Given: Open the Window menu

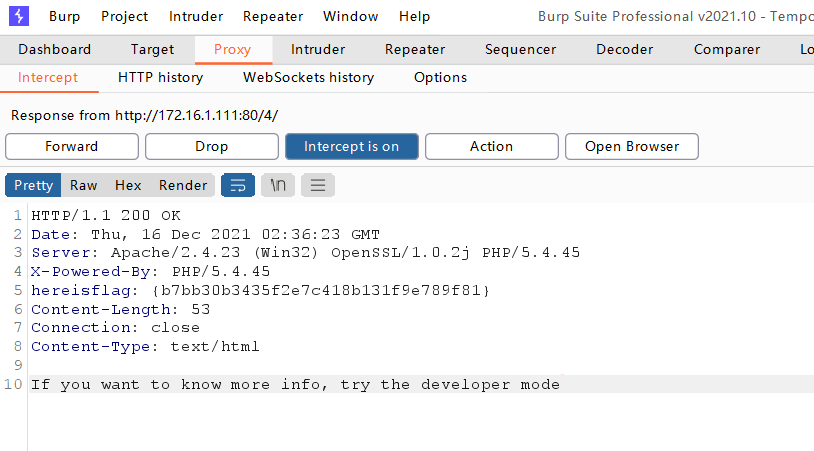Looking at the screenshot, I should pos(351,16).
